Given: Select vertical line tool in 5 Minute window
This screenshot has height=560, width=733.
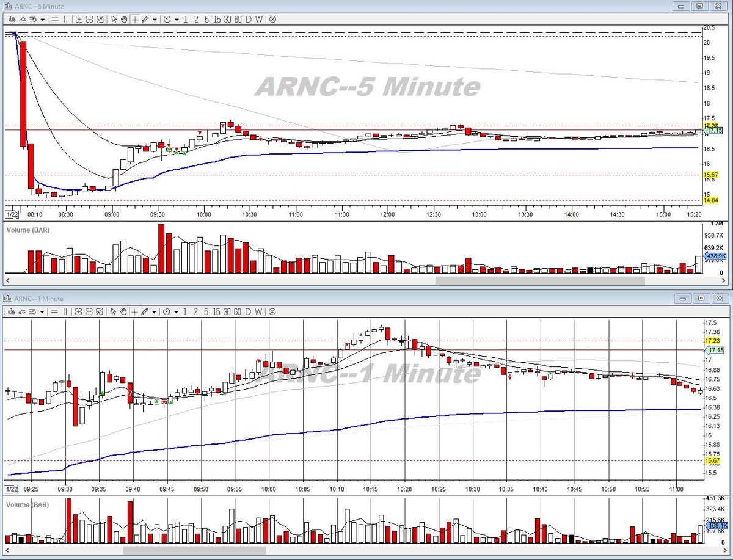Looking at the screenshot, I should (x=65, y=19).
